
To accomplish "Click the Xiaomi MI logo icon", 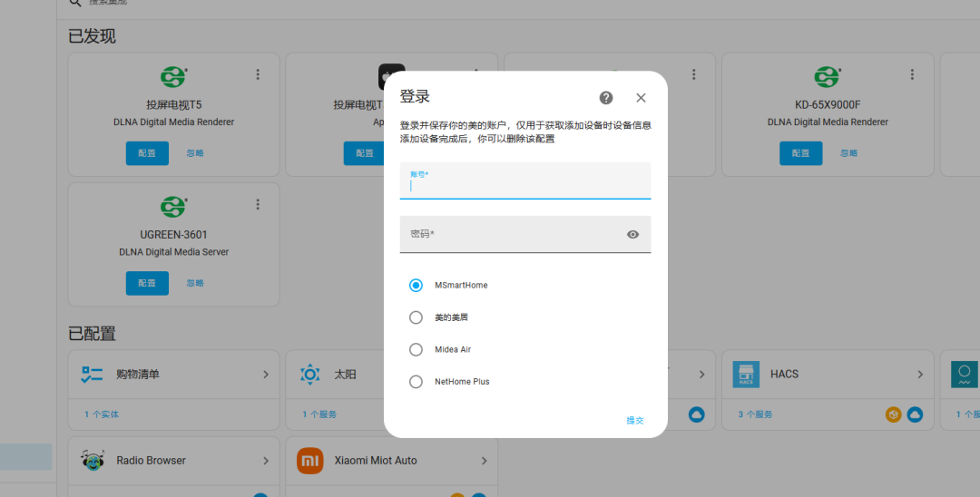I will coord(310,461).
